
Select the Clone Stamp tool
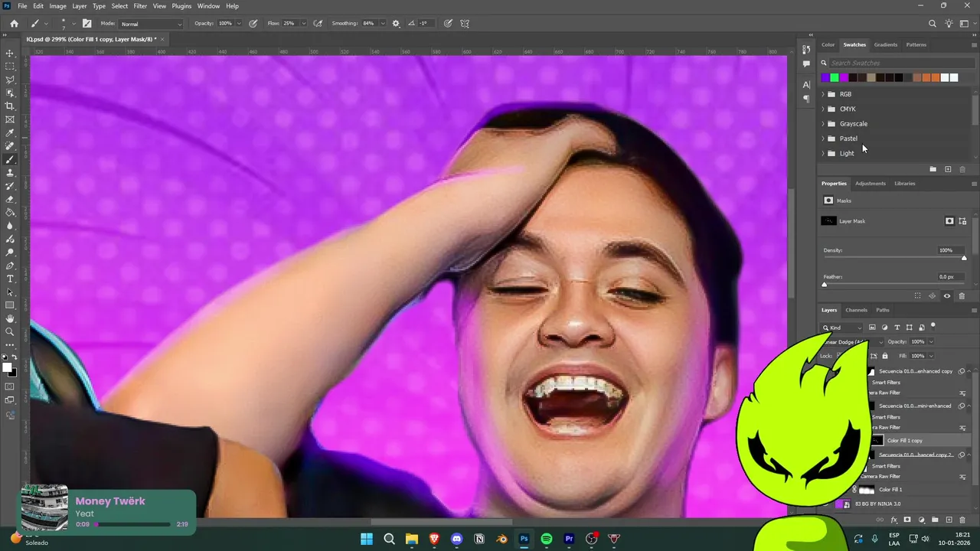(x=10, y=173)
